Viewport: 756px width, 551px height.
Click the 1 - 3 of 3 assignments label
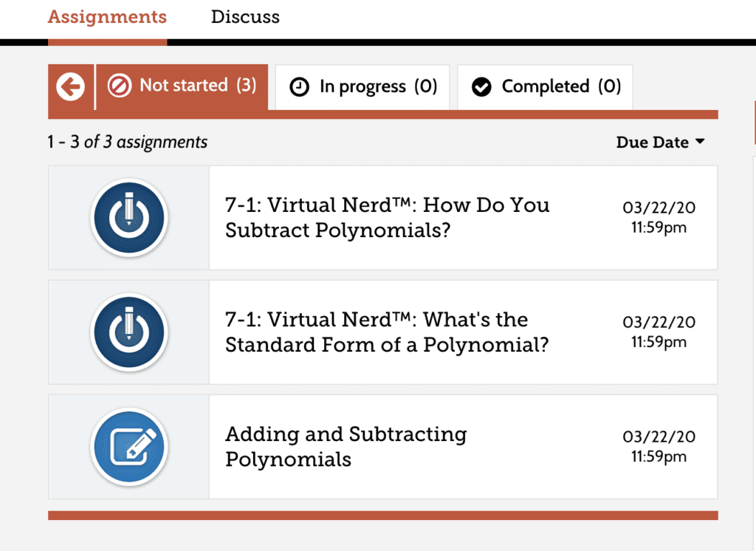pos(127,142)
